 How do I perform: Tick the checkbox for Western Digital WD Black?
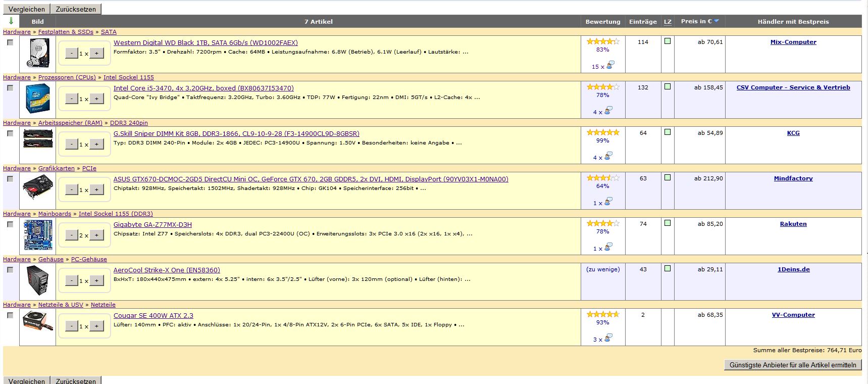point(10,42)
